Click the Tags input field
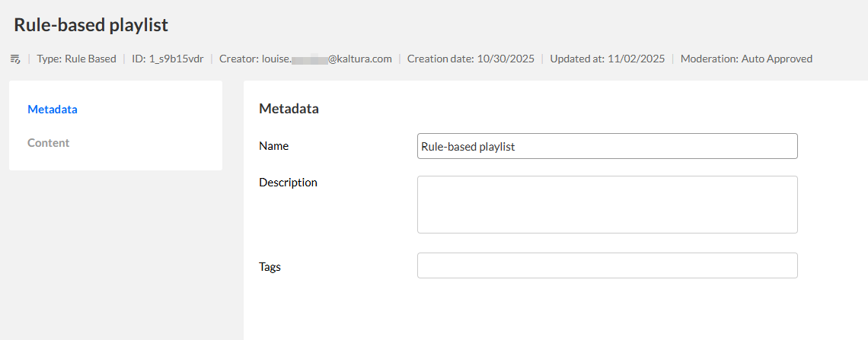 point(607,265)
